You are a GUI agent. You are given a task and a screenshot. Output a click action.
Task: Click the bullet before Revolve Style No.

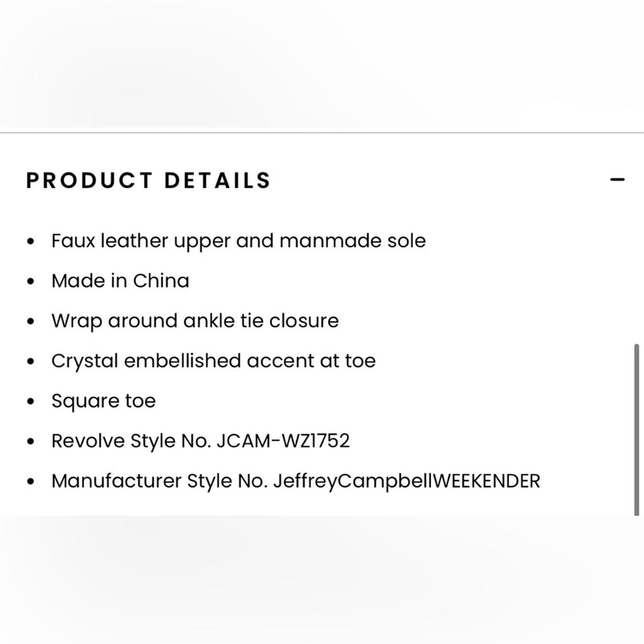[30, 441]
